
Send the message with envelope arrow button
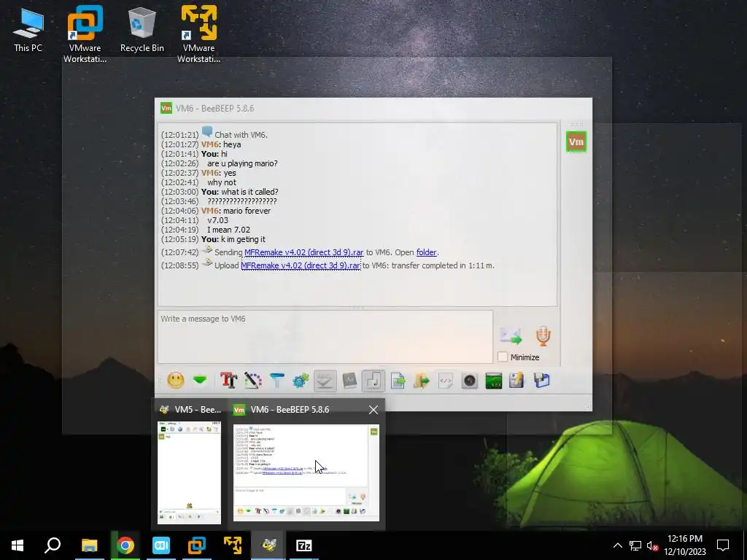click(511, 335)
